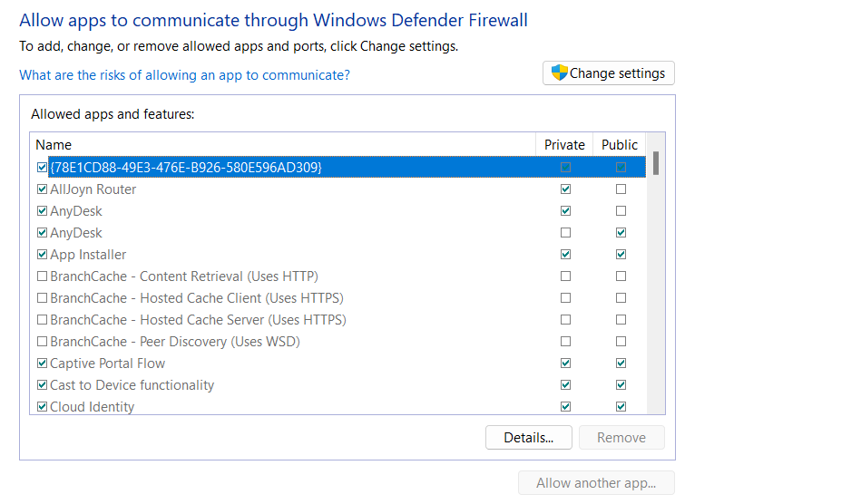The image size is (861, 504).
Task: Select the Cloud Identity list entry
Action: 93,407
